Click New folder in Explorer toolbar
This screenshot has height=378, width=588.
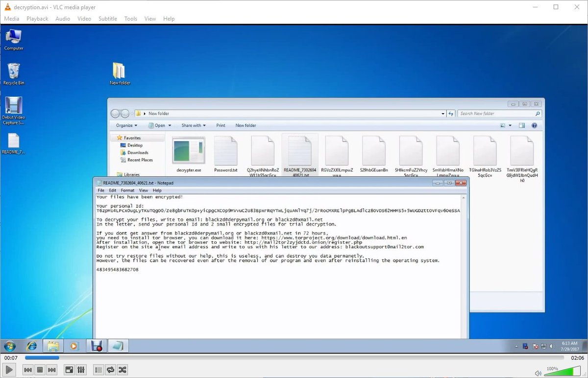tap(245, 125)
